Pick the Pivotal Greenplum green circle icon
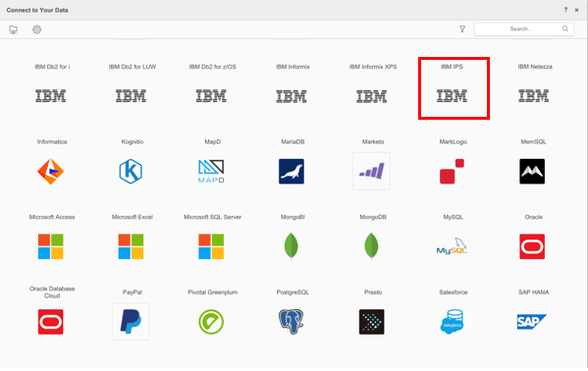Screen dimensions: 588x371 211,322
